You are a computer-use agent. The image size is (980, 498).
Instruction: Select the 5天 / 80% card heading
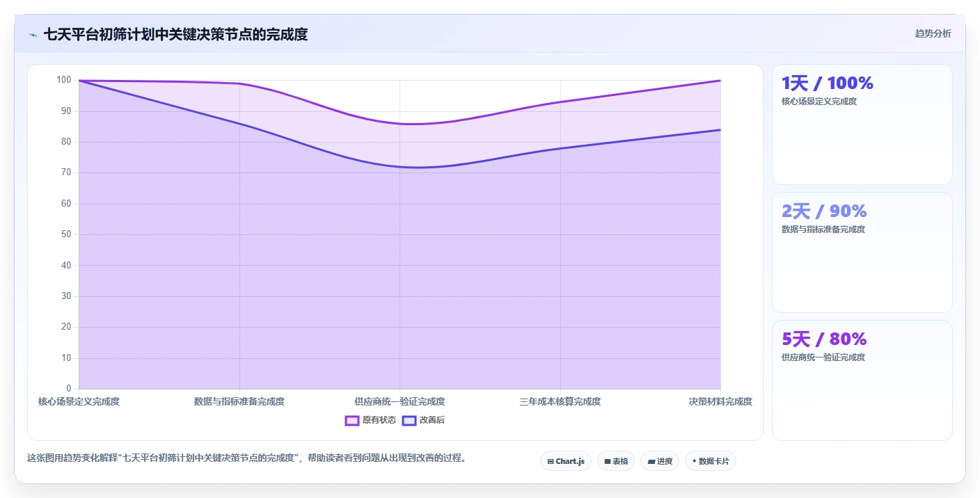(x=824, y=339)
